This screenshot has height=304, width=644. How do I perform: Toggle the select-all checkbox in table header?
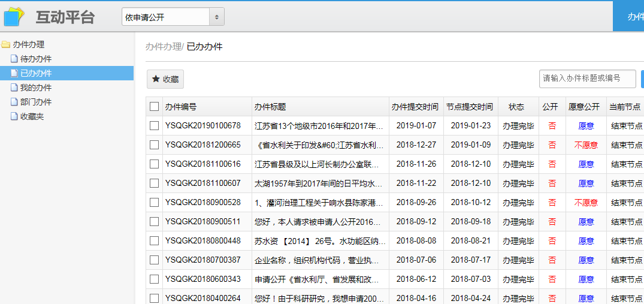(x=154, y=107)
